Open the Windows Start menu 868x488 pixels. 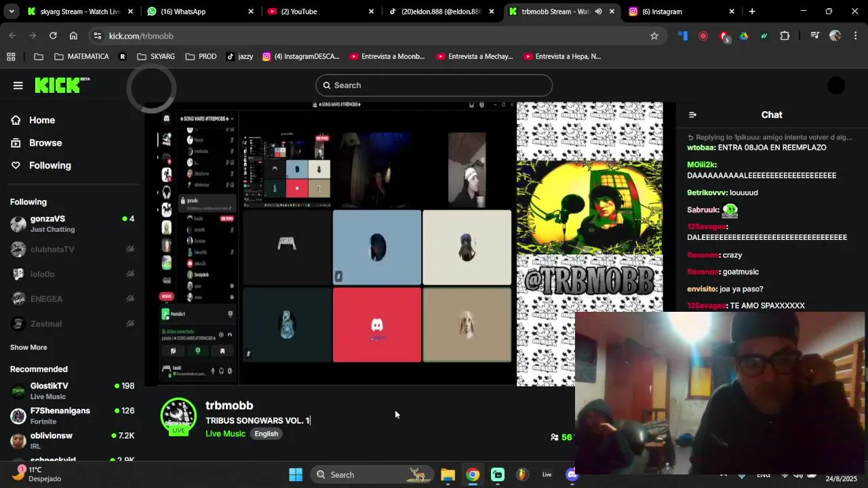point(296,474)
